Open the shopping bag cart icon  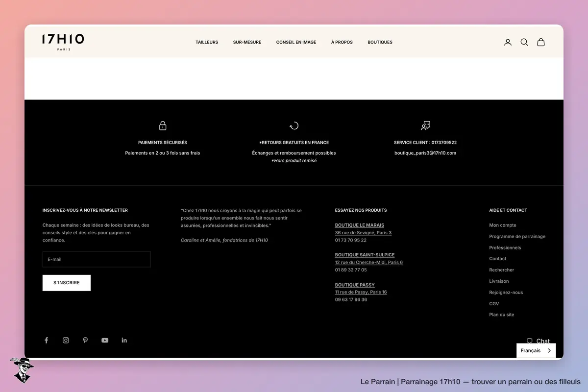[541, 42]
